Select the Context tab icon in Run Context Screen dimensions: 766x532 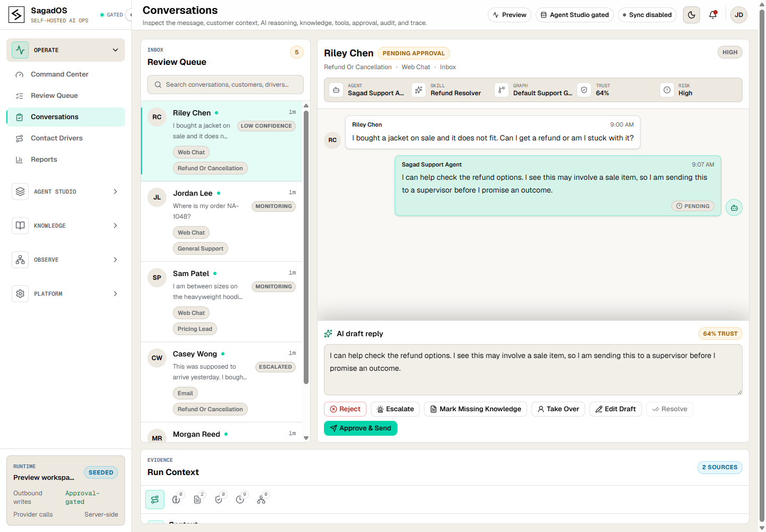click(x=155, y=500)
